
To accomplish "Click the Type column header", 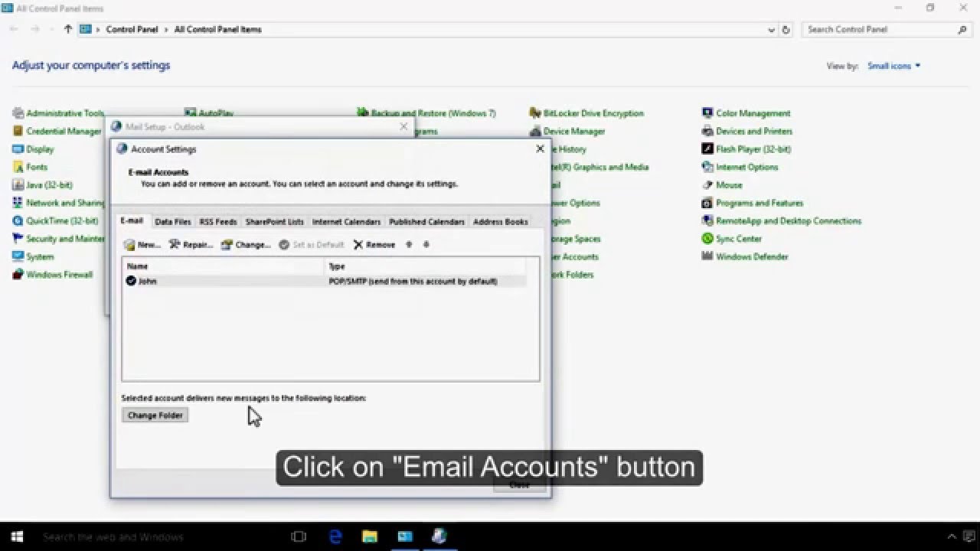I will pyautogui.click(x=426, y=266).
